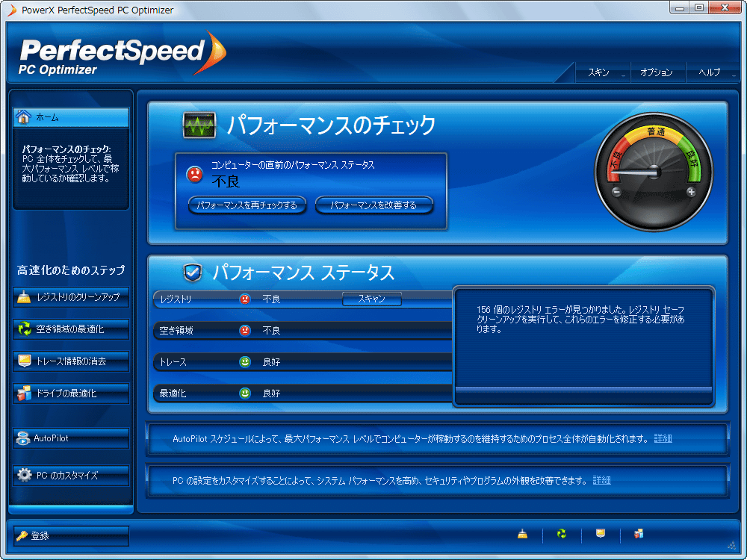
Task: Click the plus button on the gauge
Action: 691,192
